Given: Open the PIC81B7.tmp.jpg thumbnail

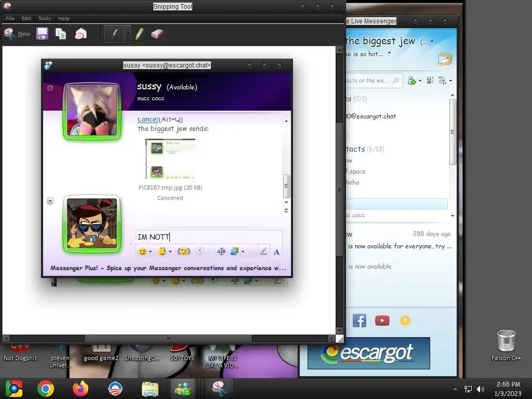Looking at the screenshot, I should (x=170, y=158).
